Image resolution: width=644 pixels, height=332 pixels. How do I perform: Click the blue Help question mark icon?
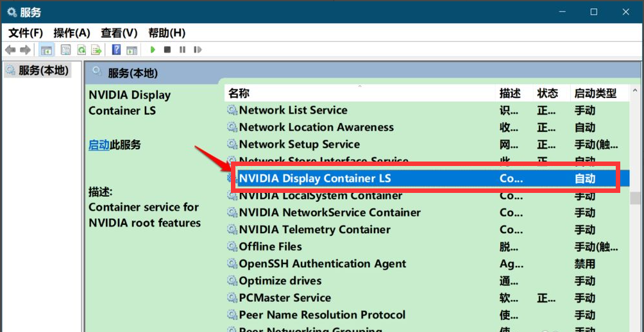[x=116, y=50]
